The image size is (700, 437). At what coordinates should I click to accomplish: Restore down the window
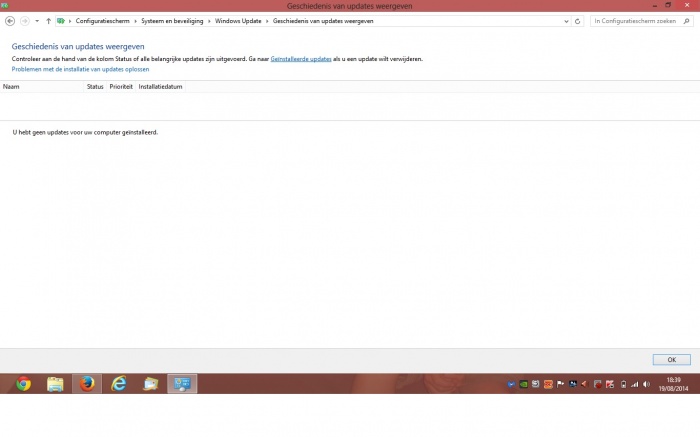click(668, 5)
